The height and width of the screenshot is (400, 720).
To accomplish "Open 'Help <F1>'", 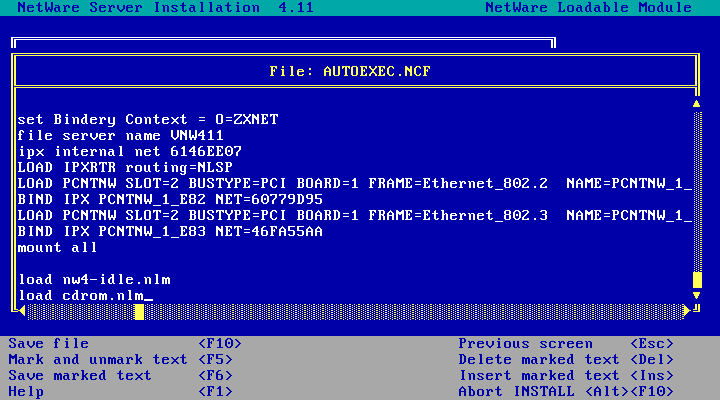I will tap(121, 392).
